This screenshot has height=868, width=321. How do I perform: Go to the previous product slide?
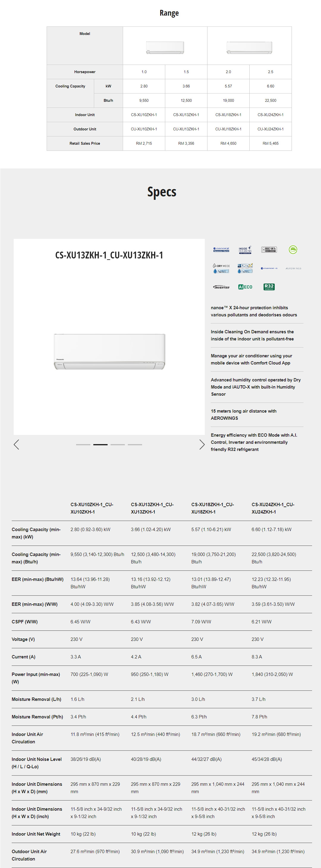point(16,444)
